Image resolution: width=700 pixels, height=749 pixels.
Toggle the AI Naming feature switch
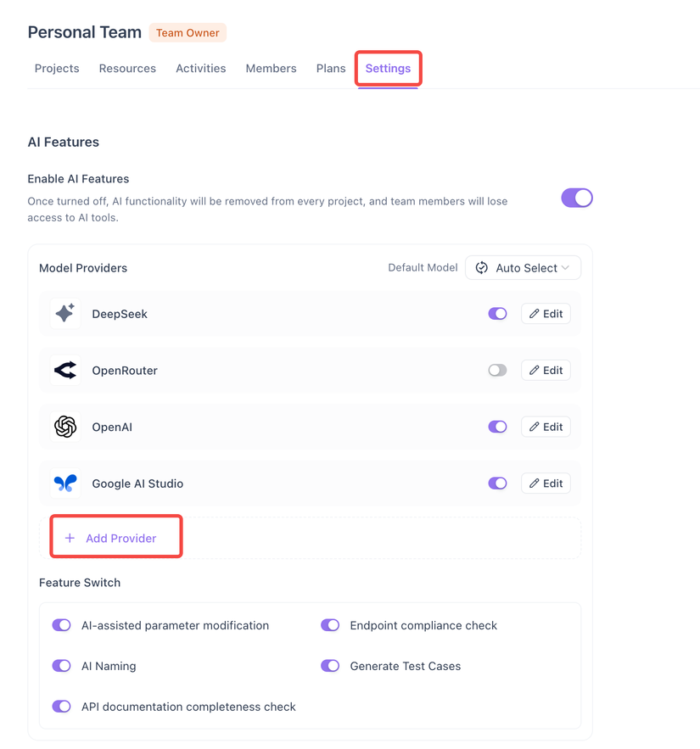pyautogui.click(x=62, y=666)
